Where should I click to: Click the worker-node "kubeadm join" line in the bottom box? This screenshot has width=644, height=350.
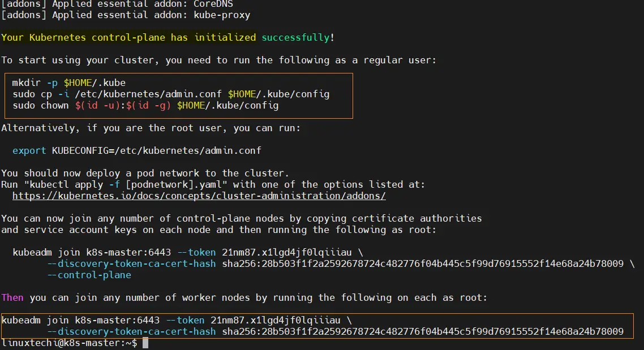(x=176, y=320)
